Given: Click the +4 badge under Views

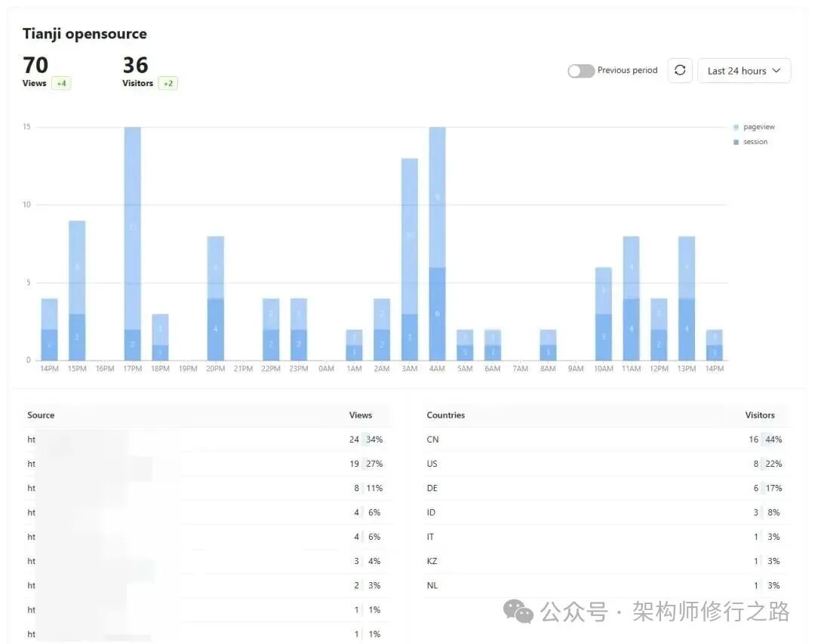Looking at the screenshot, I should [60, 83].
